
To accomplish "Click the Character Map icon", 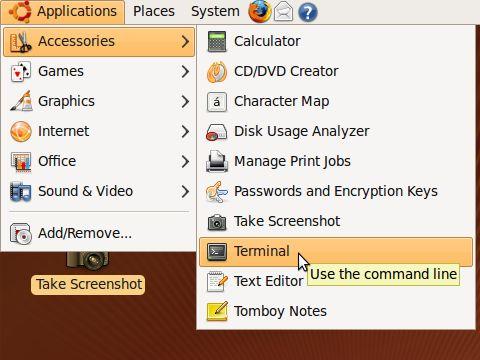I will (217, 102).
